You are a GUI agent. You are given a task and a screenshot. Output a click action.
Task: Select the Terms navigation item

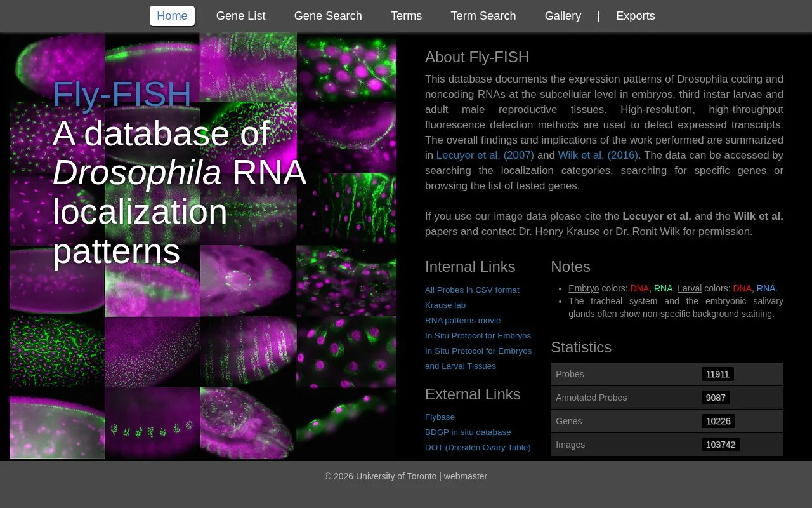click(406, 16)
